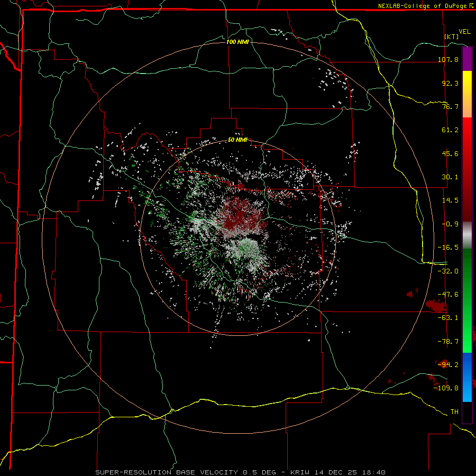Click the 14.5 velocity scale value
476x476 pixels.
tap(450, 200)
